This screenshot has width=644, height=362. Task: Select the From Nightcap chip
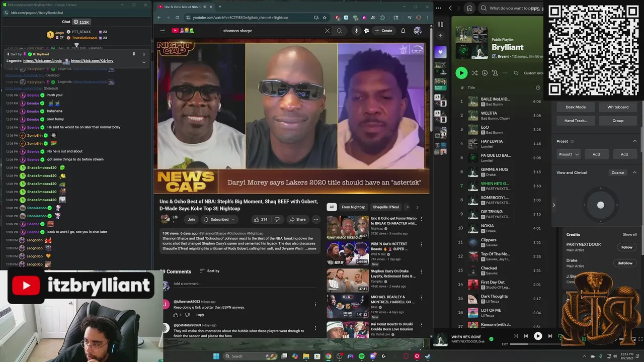coord(354,207)
